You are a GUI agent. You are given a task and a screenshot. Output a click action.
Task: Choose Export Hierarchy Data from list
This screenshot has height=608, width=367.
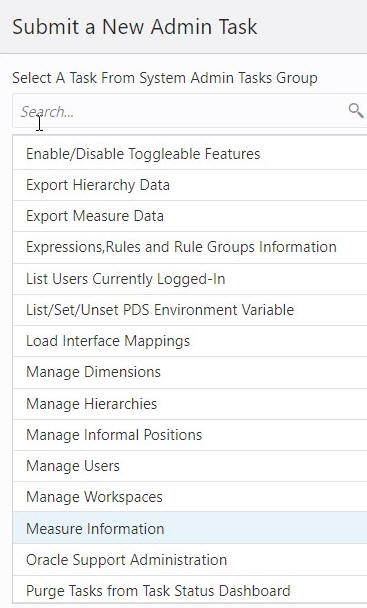(x=190, y=185)
